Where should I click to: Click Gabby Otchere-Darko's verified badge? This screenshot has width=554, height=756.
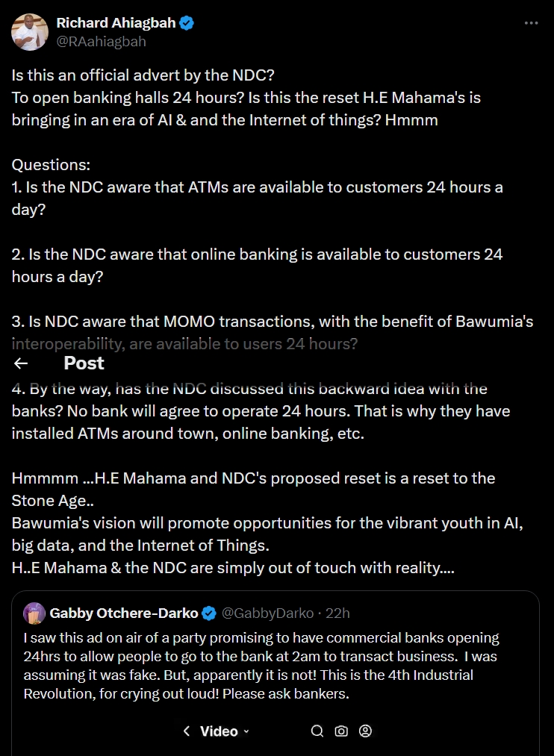[210, 613]
